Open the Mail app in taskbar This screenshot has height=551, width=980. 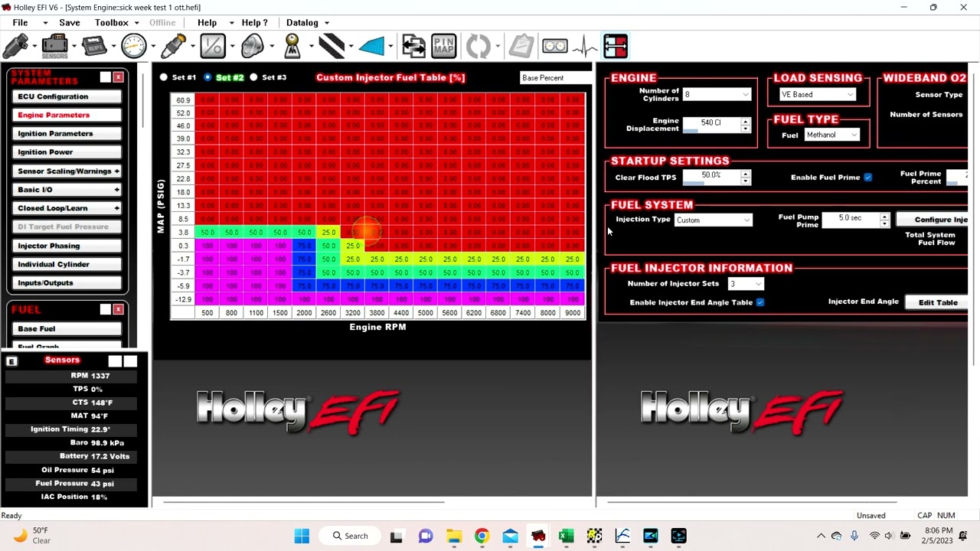510,536
